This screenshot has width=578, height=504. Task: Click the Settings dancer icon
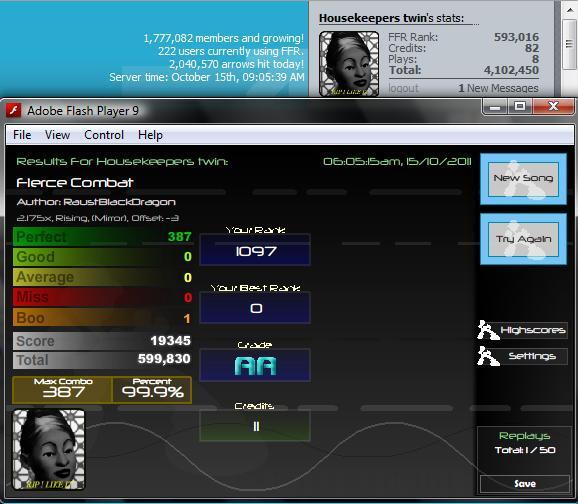[x=488, y=356]
